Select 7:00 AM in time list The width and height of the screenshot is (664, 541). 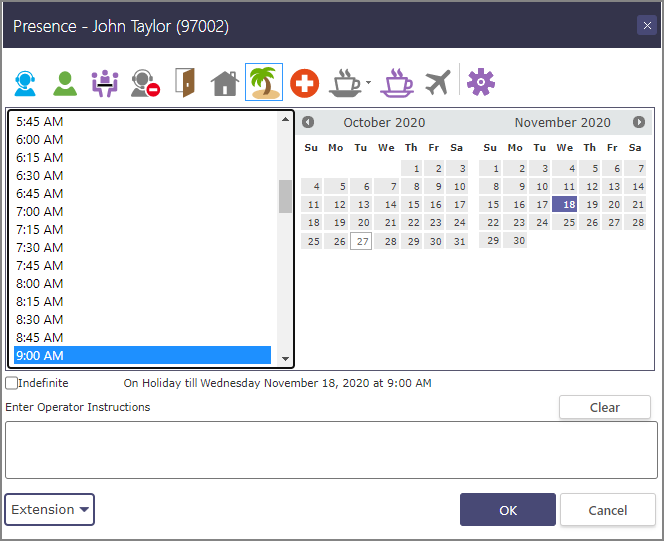pyautogui.click(x=142, y=212)
